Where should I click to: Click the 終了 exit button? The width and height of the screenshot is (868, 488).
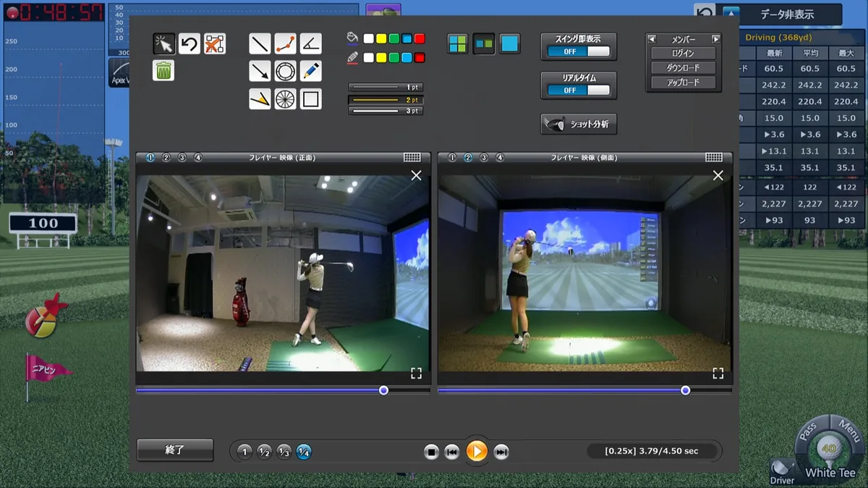pos(175,450)
